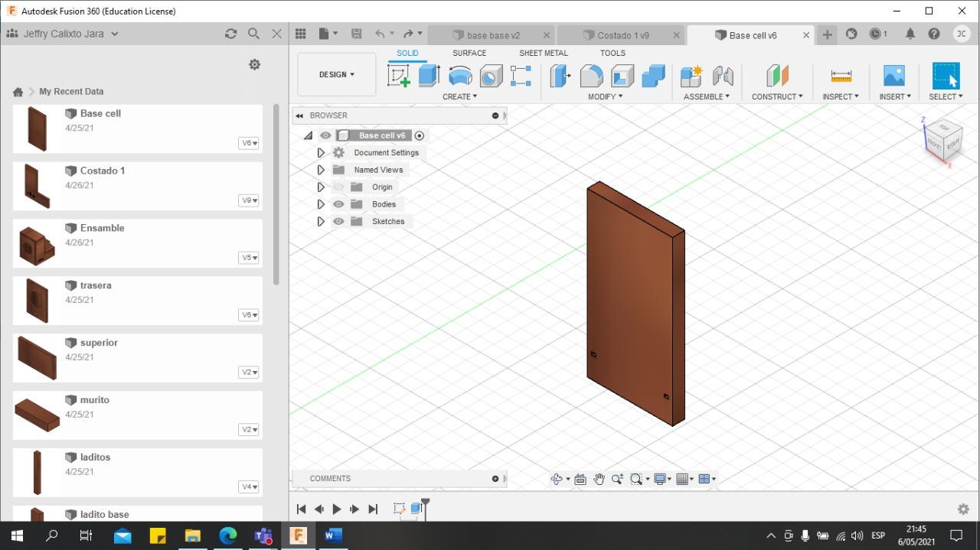This screenshot has height=550, width=980.
Task: Toggle the Sketches folder eye icon
Action: click(x=338, y=221)
